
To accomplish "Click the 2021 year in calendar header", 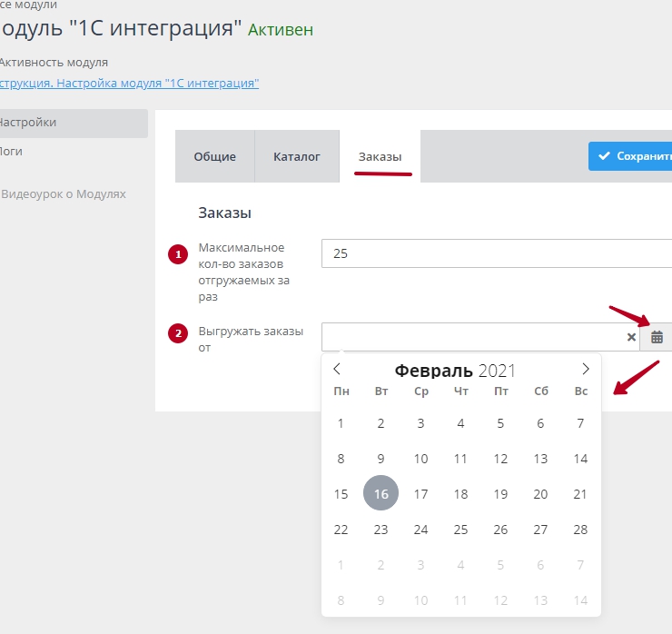I will tap(497, 371).
